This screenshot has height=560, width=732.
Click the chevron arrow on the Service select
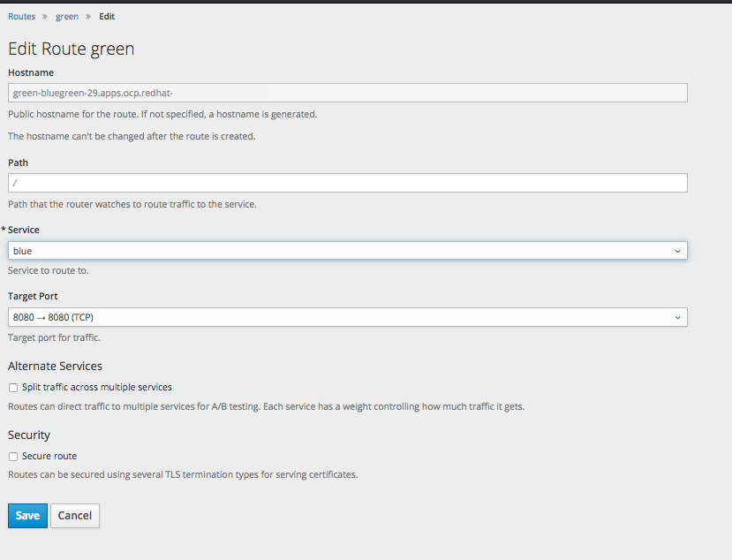pos(677,251)
